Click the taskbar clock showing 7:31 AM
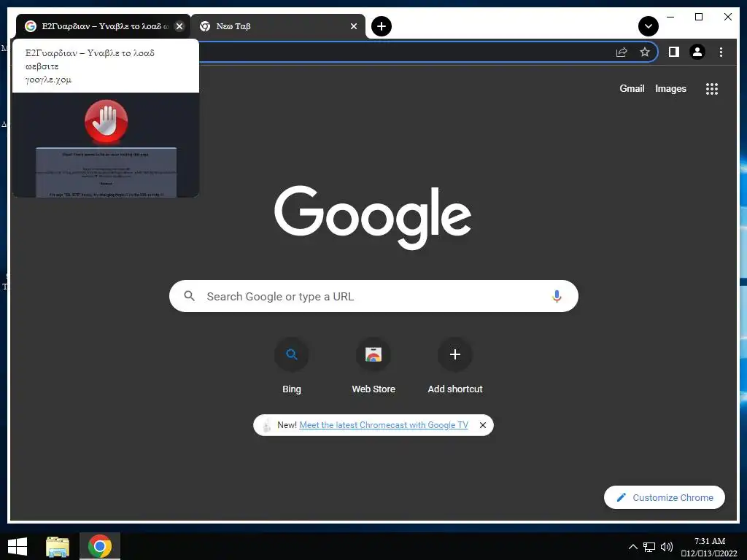Screen dimensions: 747x560 point(709,547)
